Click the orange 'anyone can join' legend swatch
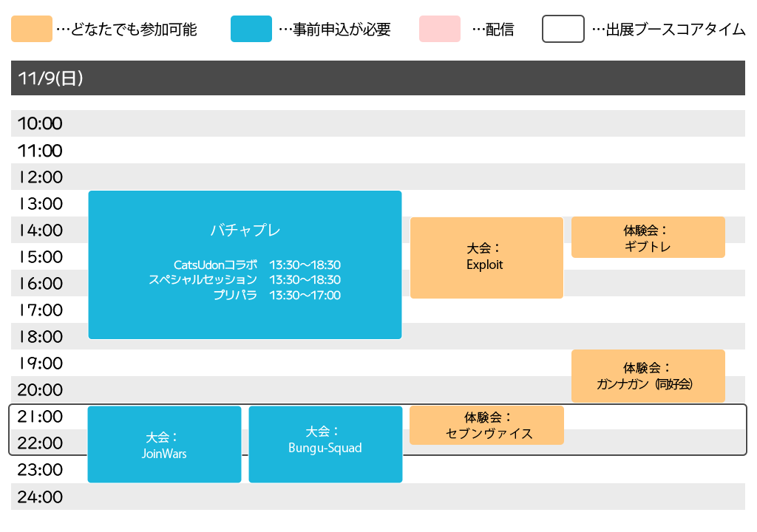 32,30
